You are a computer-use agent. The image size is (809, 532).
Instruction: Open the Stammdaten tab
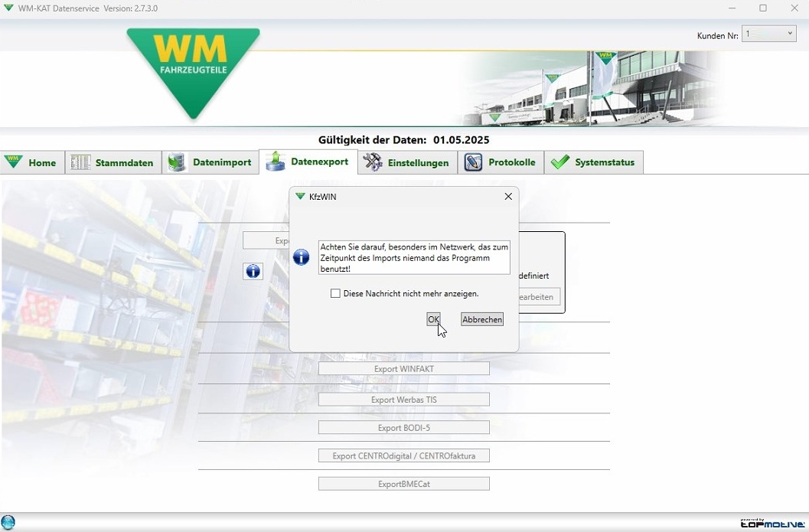(x=113, y=162)
